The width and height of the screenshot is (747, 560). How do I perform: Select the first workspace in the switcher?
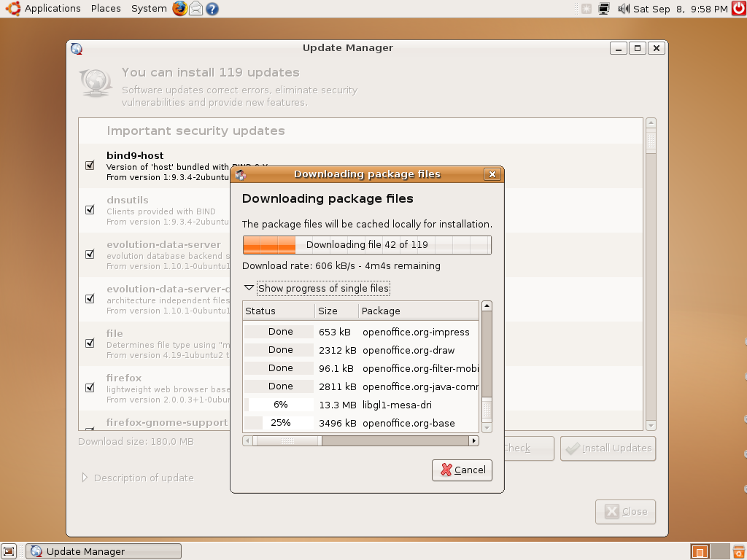[700, 551]
